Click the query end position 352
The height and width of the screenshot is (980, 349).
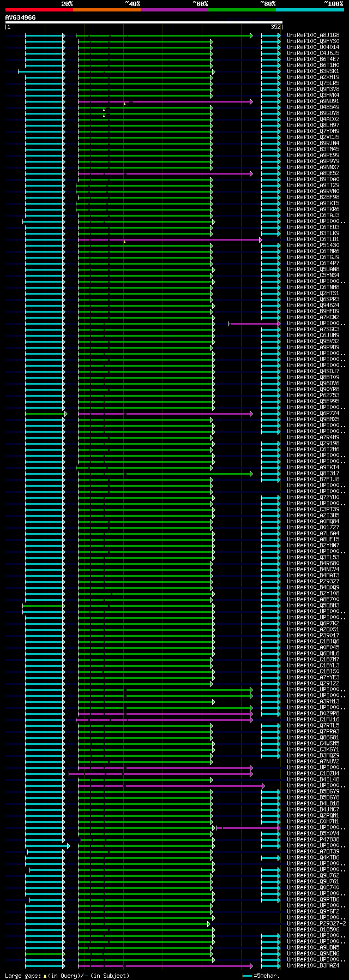(275, 27)
